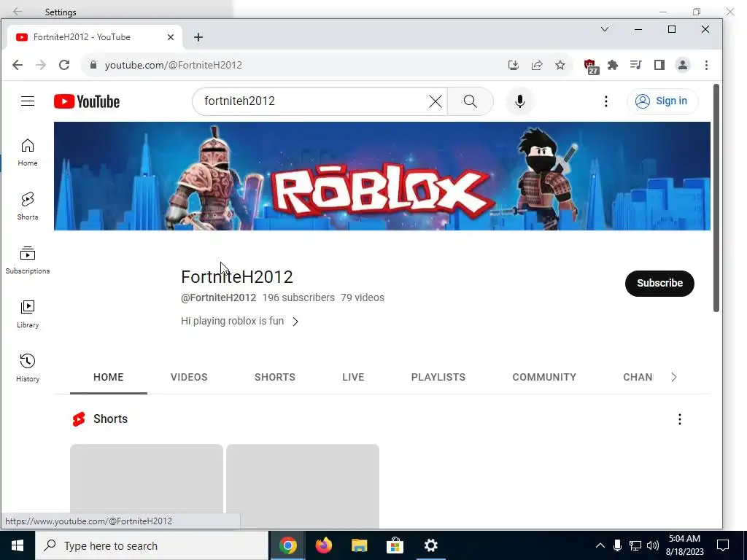The width and height of the screenshot is (747, 560).
Task: Click the YouTube logo
Action: click(x=87, y=101)
